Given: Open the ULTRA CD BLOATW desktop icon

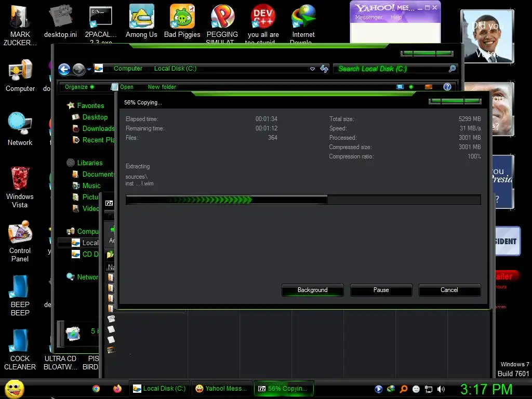Looking at the screenshot, I should pos(60,362).
